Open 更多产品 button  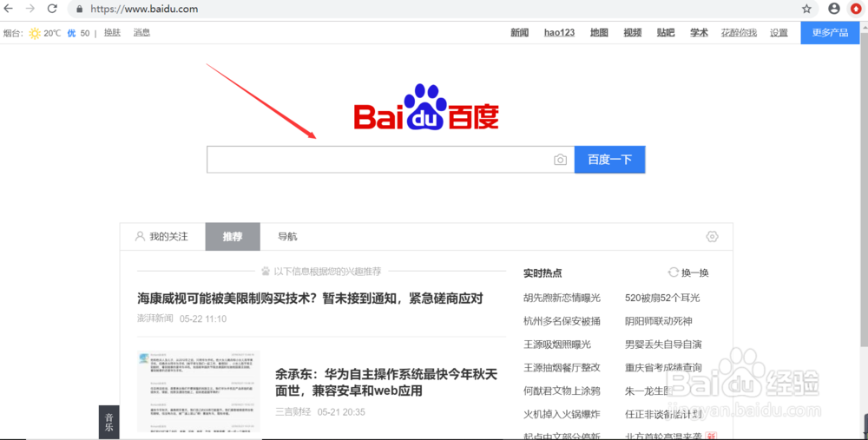tap(830, 33)
